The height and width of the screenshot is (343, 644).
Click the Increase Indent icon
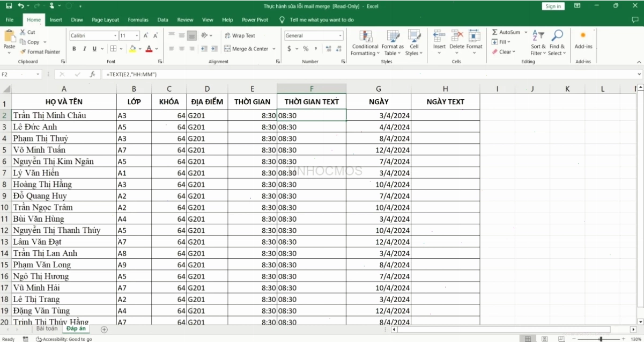click(x=214, y=48)
